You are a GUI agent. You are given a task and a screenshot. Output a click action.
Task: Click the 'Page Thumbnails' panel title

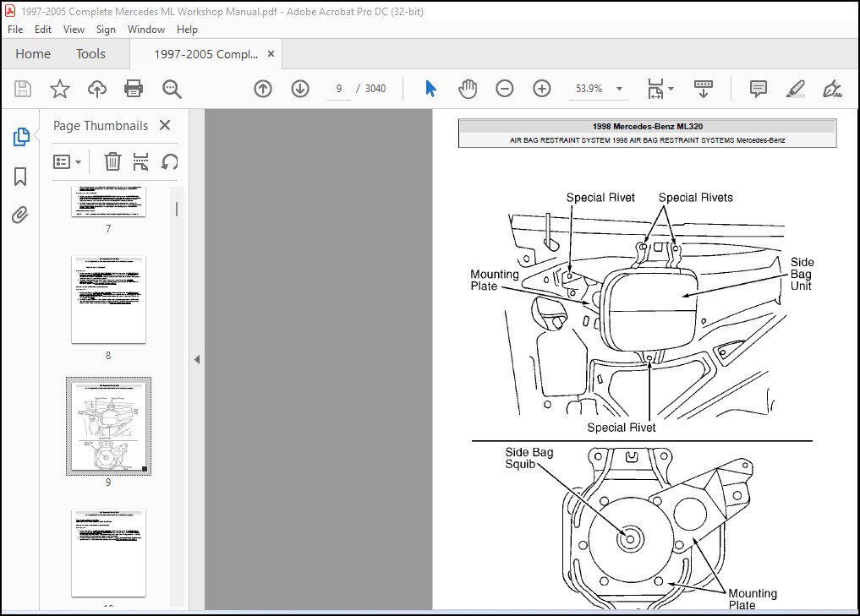tap(101, 126)
